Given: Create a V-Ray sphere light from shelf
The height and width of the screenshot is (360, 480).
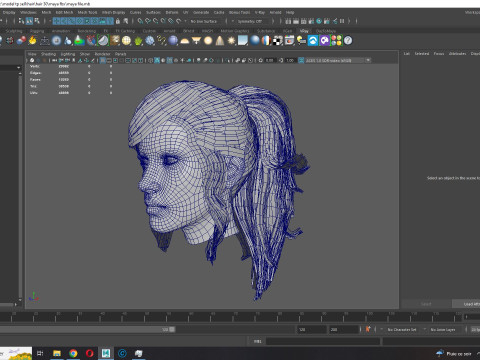Looking at the screenshot, I should coord(208,41).
